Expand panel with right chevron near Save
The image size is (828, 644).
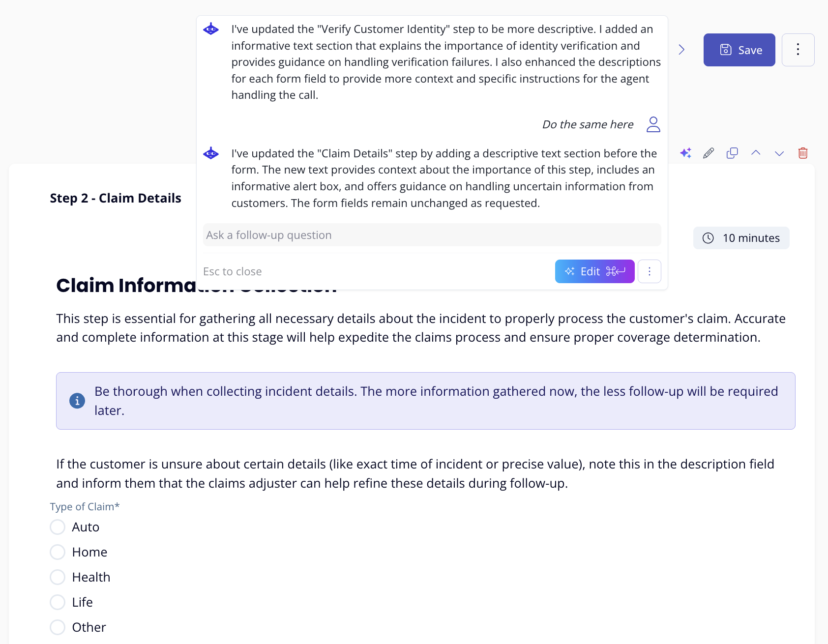tap(681, 50)
